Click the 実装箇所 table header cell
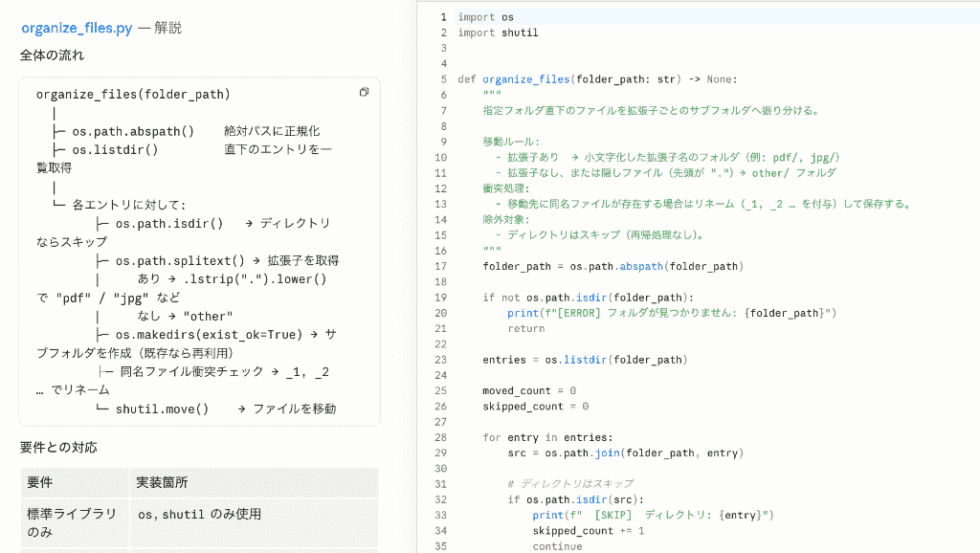Screen dimensions: 980x553 [x=255, y=482]
